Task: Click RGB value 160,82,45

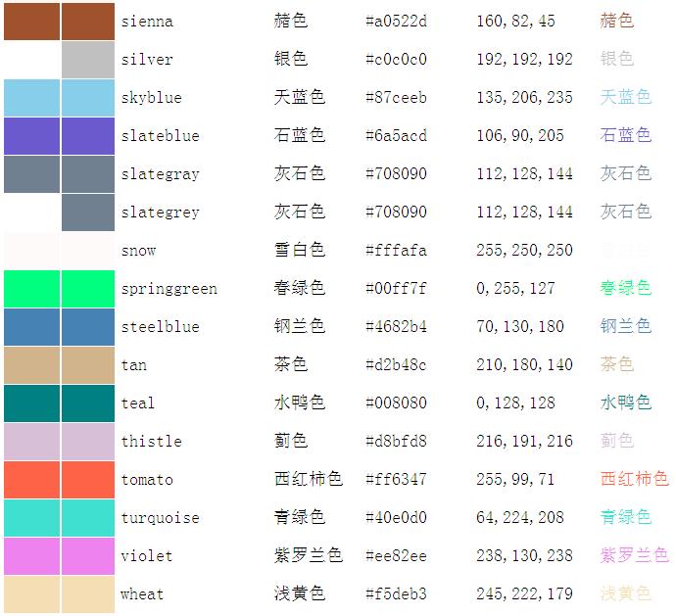Action: pyautogui.click(x=515, y=22)
